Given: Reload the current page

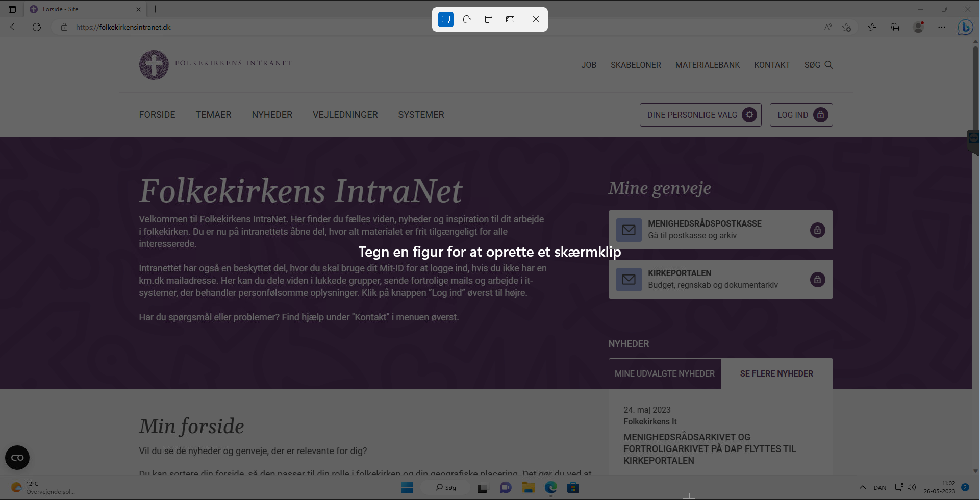Looking at the screenshot, I should pos(37,27).
